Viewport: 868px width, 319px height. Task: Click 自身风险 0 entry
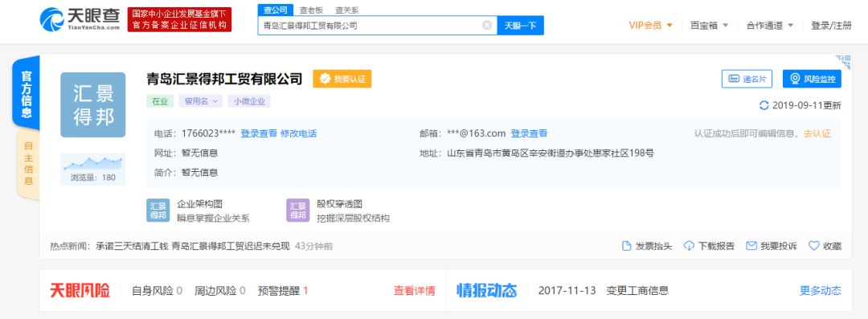(x=158, y=290)
